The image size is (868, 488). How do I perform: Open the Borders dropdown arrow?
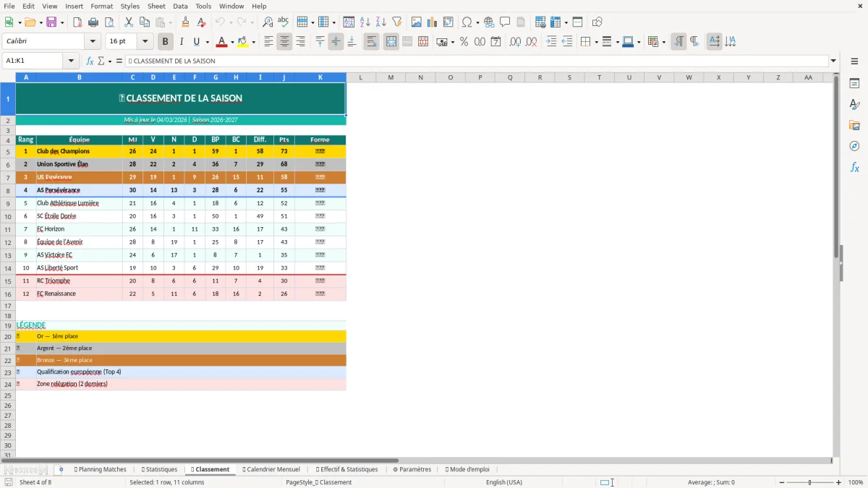click(595, 42)
